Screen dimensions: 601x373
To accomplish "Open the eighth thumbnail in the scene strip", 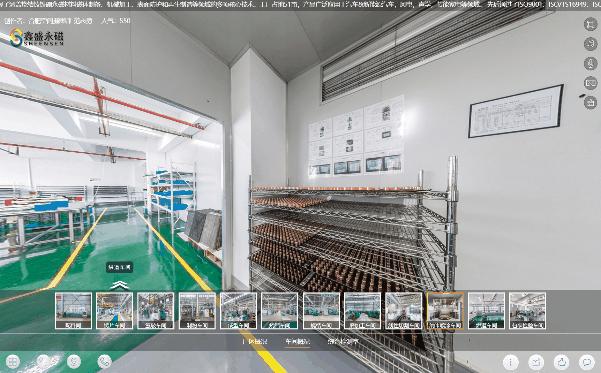I will (x=362, y=311).
